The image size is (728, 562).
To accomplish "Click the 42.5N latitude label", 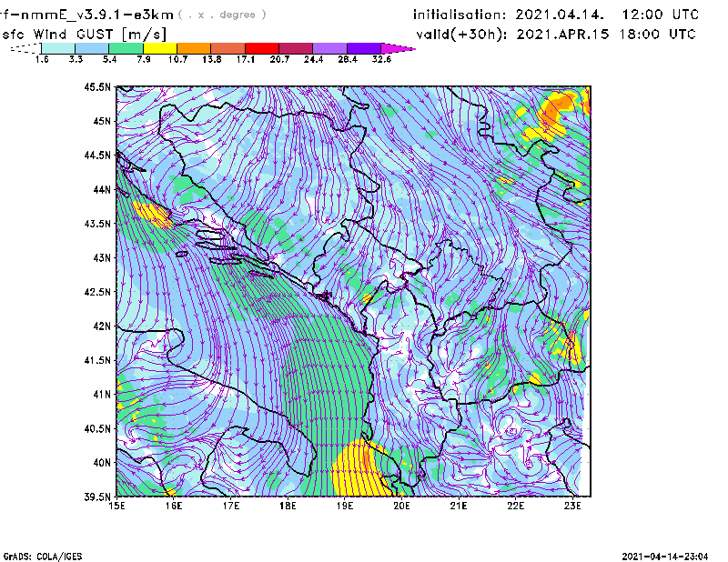I will coord(97,292).
